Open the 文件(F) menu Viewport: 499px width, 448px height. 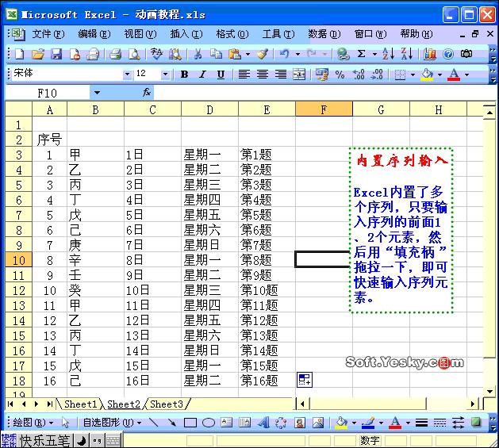point(48,34)
